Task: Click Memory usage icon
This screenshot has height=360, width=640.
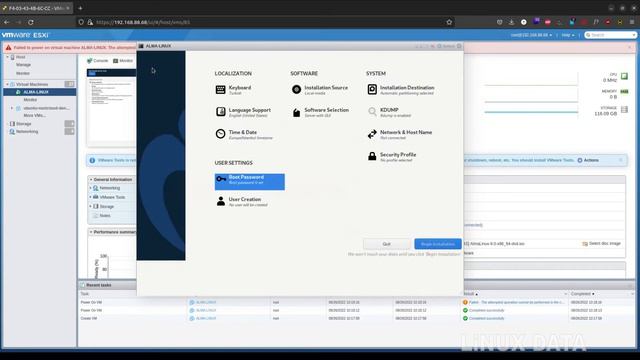Action: tap(624, 92)
